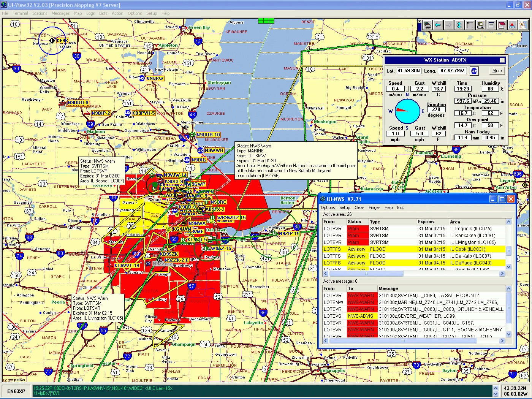
Task: Select the KF9K station icon on the map
Action: click(52, 40)
